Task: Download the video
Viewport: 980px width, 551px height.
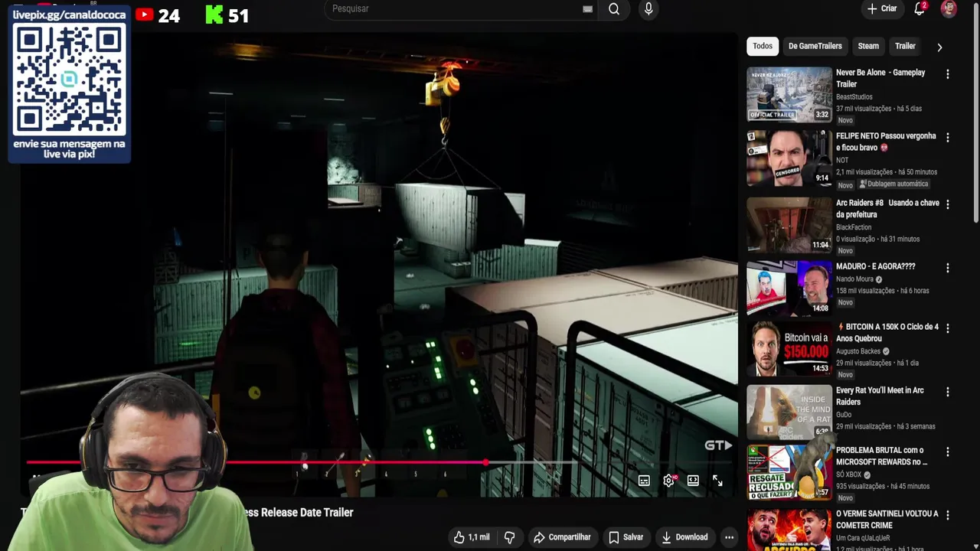Action: pos(684,537)
